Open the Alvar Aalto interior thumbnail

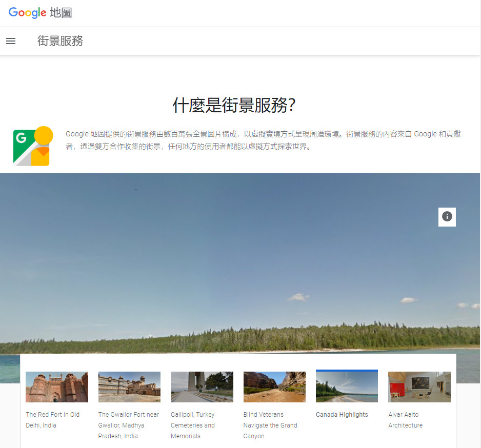419,386
